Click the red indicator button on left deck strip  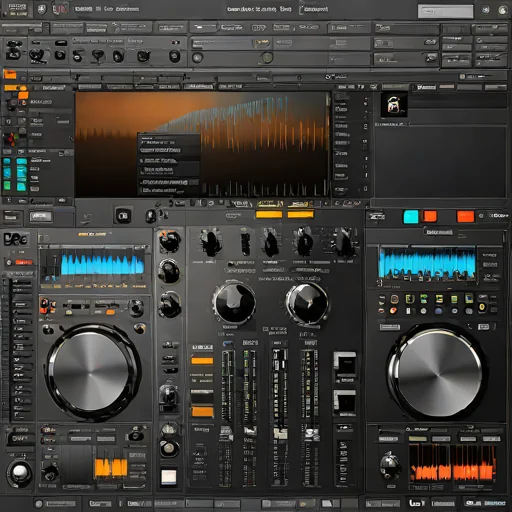[24, 262]
